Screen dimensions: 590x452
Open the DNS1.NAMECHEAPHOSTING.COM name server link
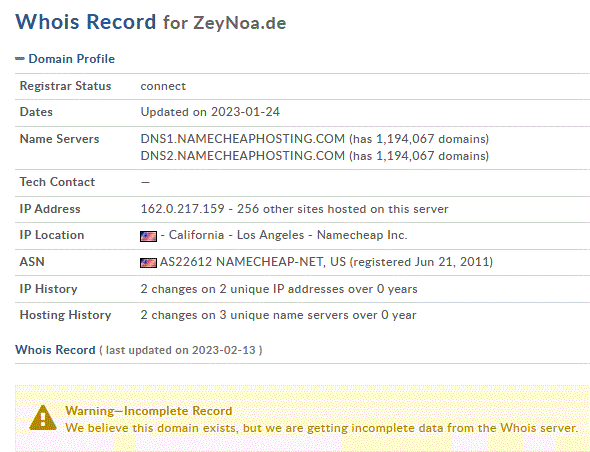[242, 139]
